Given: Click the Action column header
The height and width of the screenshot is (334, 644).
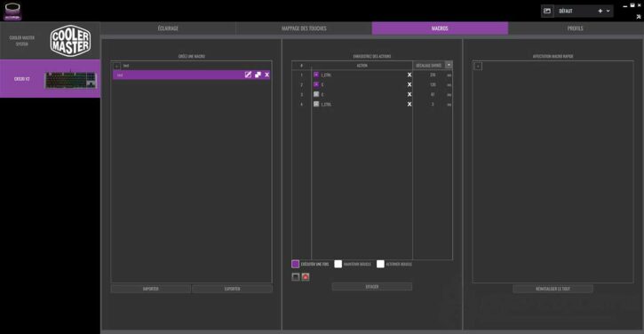Looking at the screenshot, I should coord(362,66).
